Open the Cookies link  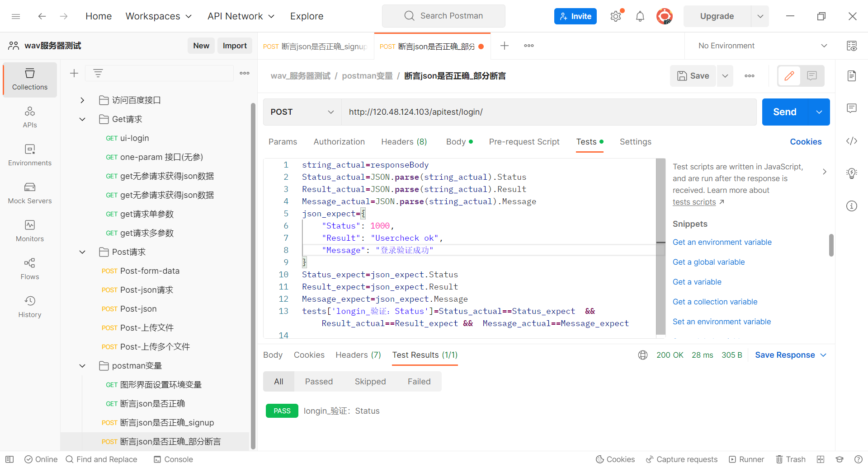coord(806,142)
